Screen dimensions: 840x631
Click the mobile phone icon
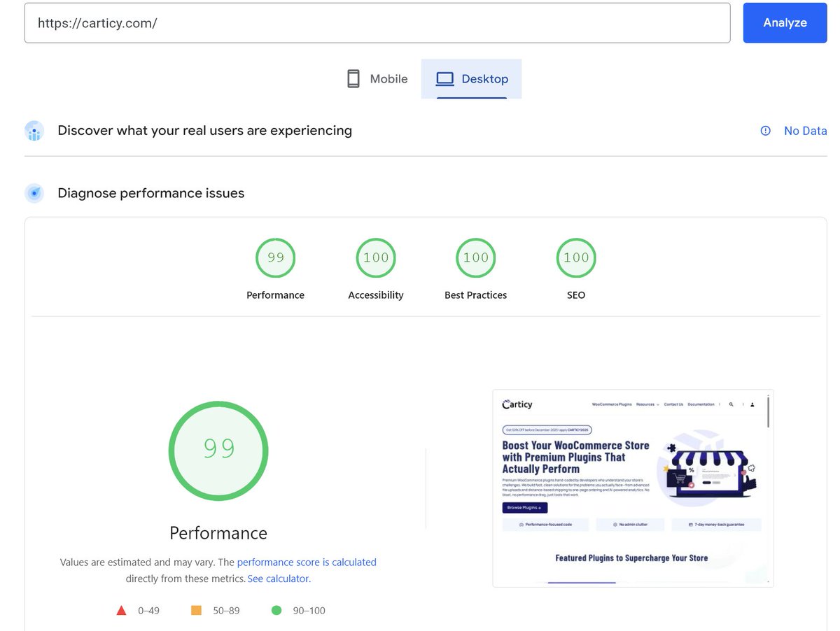pyautogui.click(x=352, y=78)
